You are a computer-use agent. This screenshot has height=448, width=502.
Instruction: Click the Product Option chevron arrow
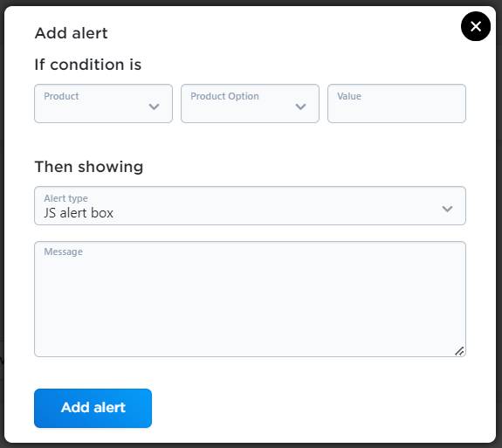tap(300, 107)
